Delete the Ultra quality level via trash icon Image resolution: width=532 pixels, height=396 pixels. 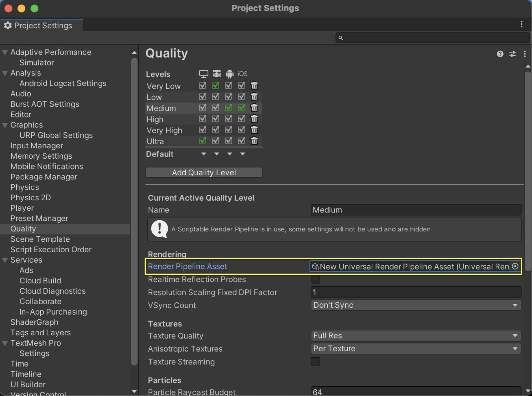tap(254, 141)
